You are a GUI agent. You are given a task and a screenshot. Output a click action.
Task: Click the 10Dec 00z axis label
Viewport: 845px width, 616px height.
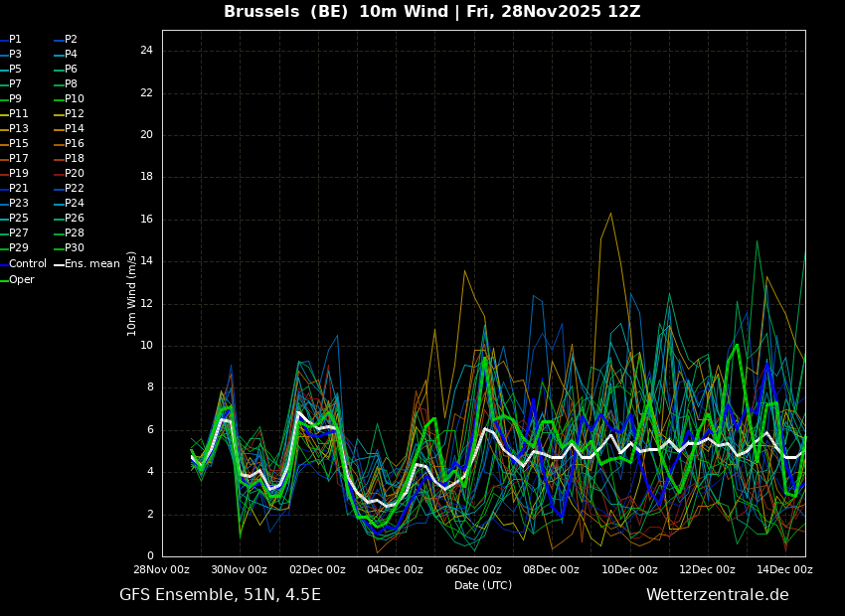click(x=629, y=569)
